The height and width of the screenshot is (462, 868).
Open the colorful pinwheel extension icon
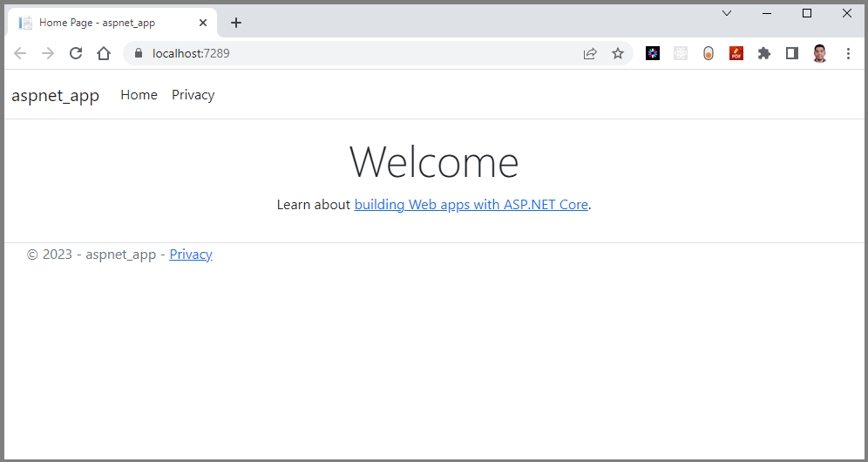(x=653, y=53)
